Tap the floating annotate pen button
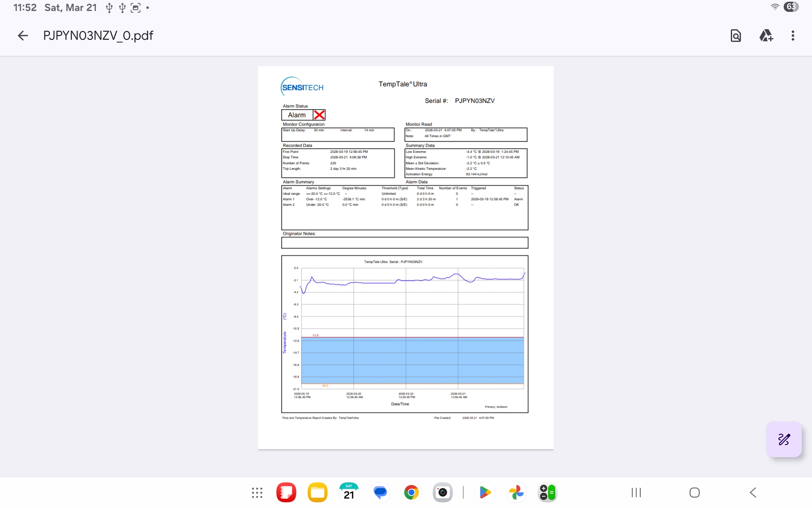 tap(784, 439)
